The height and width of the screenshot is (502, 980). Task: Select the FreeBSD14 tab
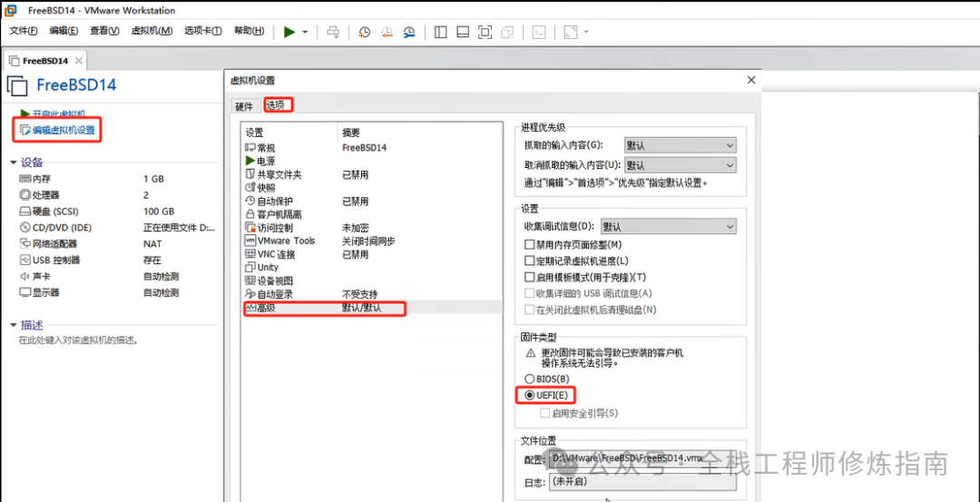[x=45, y=61]
